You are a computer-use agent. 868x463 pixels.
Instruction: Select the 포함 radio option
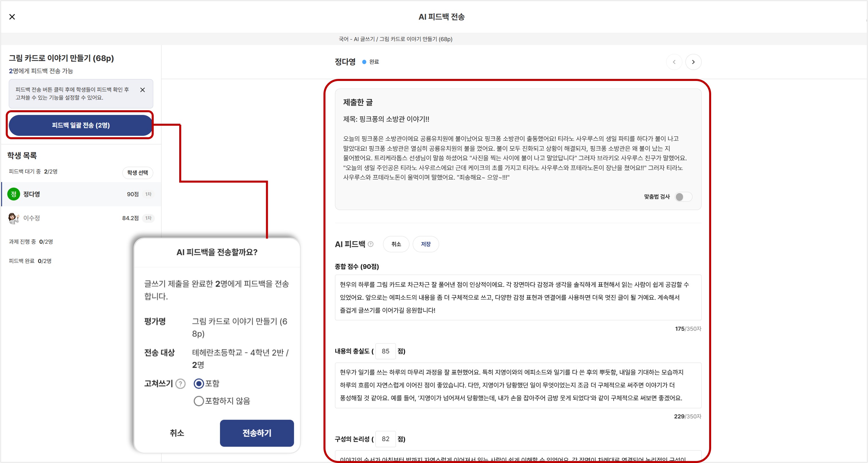[198, 383]
